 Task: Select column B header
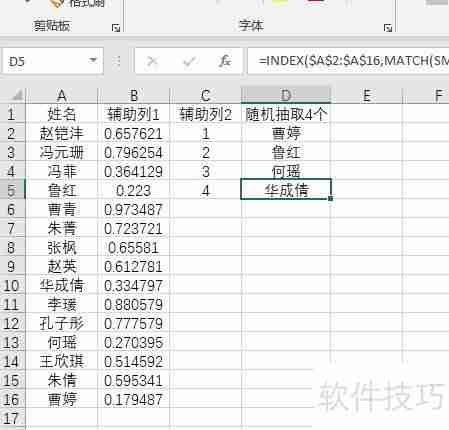[x=134, y=96]
